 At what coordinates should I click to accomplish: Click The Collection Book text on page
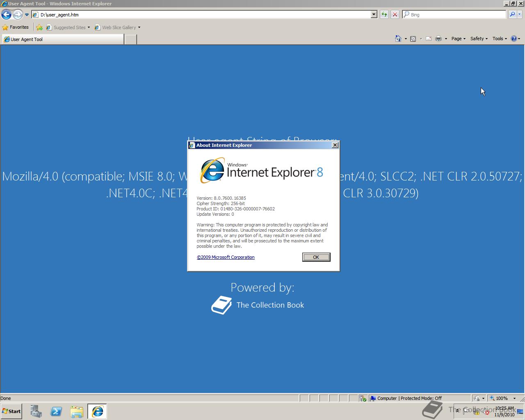pyautogui.click(x=270, y=305)
